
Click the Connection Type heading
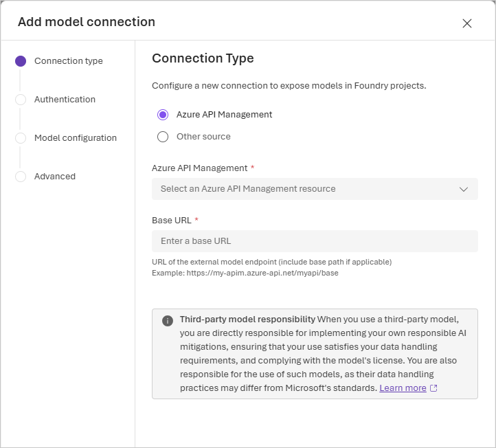(x=203, y=58)
